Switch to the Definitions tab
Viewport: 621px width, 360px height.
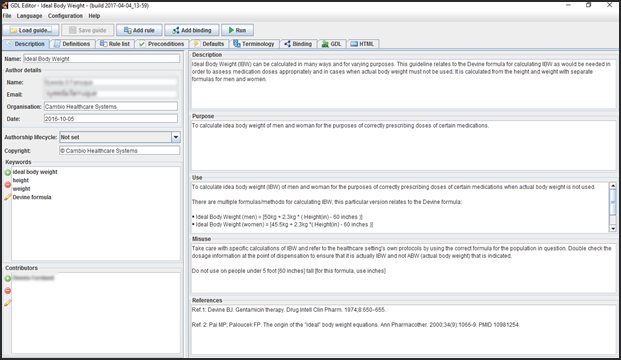click(72, 44)
